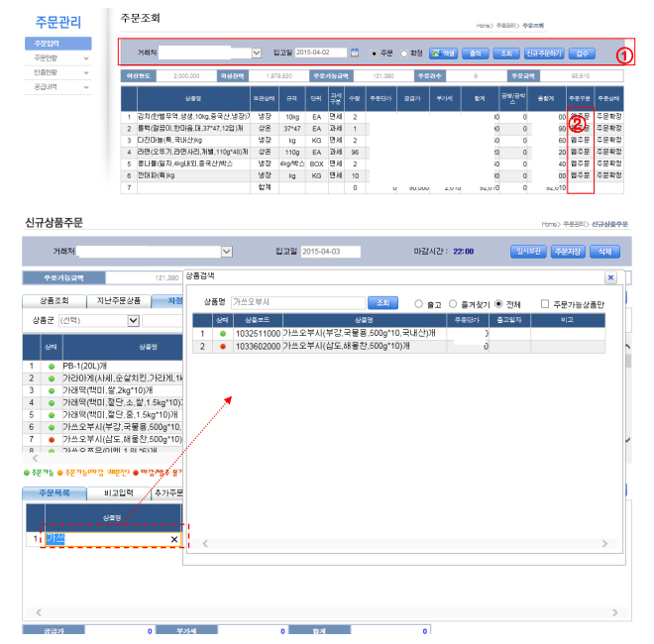The height and width of the screenshot is (644, 654).
Task: Open the 거래처 dropdown in 주문조회
Action: click(257, 53)
